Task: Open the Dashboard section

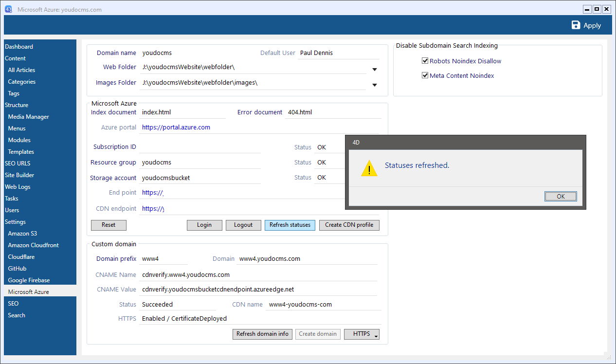Action: coord(19,47)
